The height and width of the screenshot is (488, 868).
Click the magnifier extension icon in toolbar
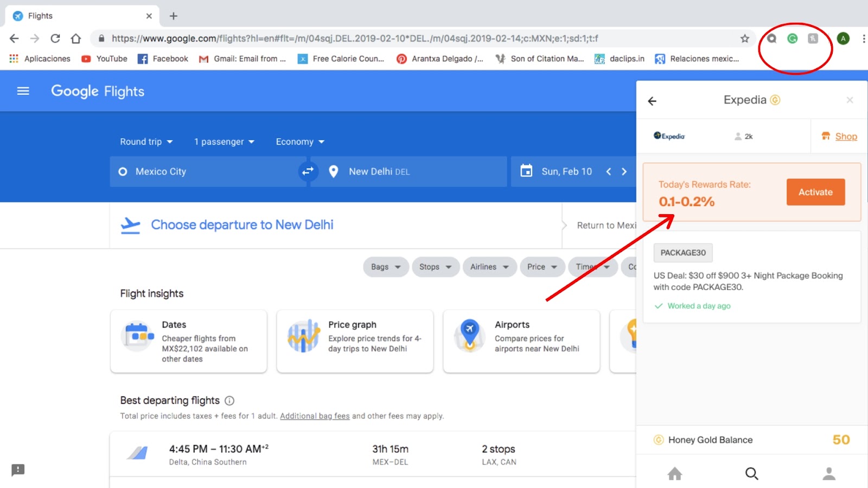(x=772, y=38)
